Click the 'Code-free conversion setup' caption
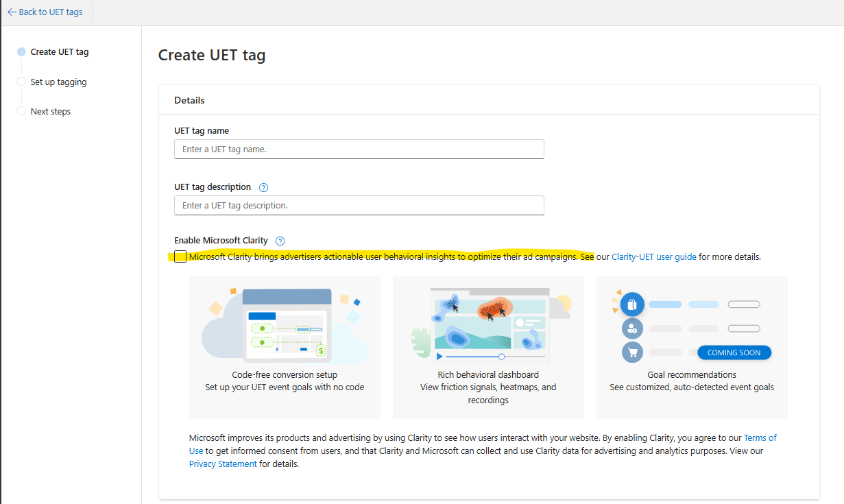Viewport: 844px width, 504px height. click(285, 375)
